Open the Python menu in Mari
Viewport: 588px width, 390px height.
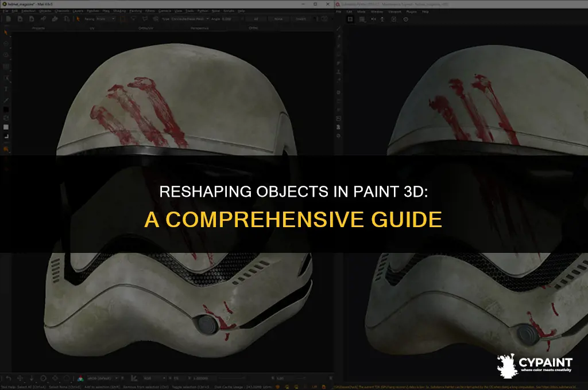[203, 11]
